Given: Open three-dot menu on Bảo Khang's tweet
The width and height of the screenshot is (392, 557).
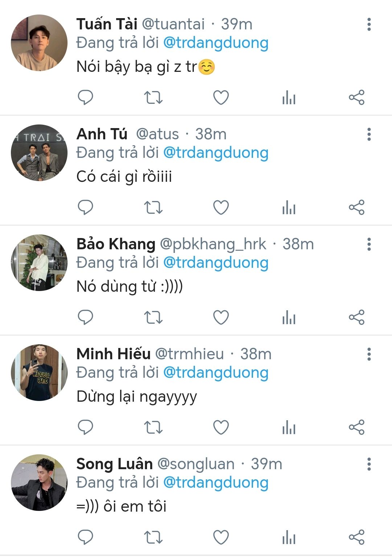Looking at the screenshot, I should click(369, 244).
